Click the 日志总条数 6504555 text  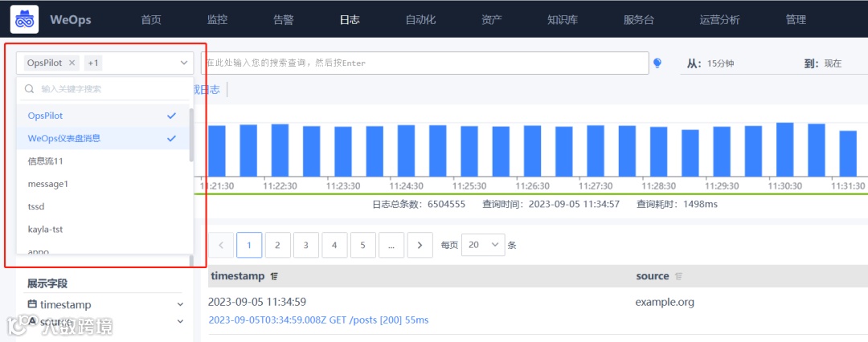pyautogui.click(x=419, y=204)
